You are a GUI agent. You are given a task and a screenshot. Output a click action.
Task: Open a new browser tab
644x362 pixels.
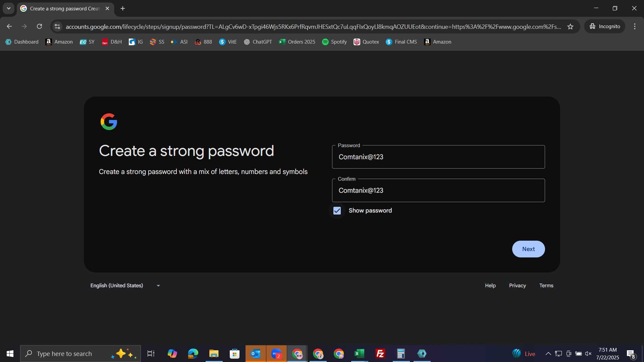(123, 8)
